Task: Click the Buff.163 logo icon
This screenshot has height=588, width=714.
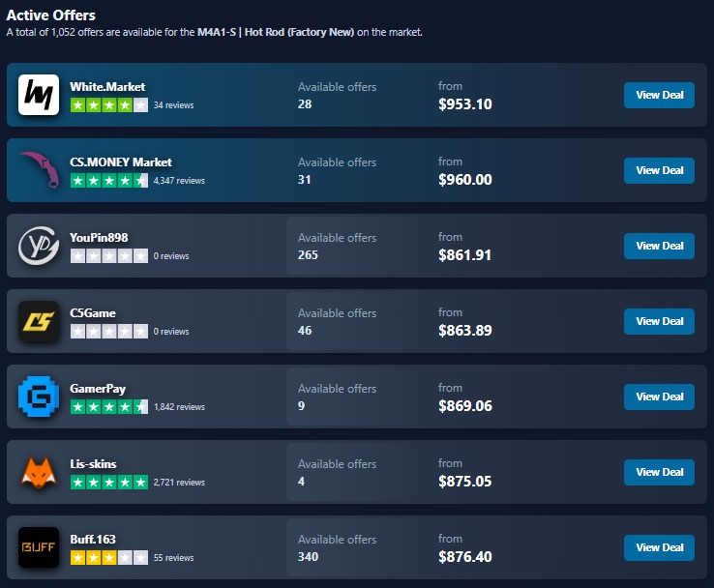Action: 39,547
